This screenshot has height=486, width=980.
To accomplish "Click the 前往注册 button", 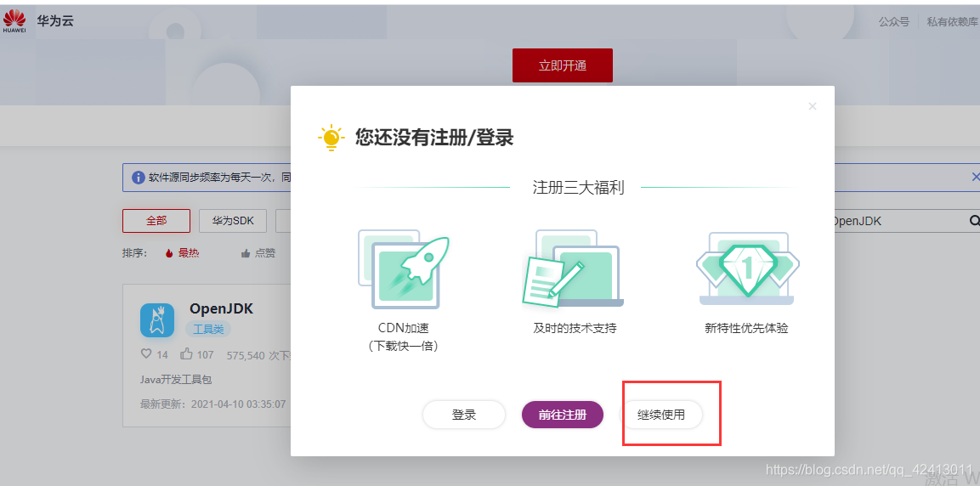I will coord(563,415).
